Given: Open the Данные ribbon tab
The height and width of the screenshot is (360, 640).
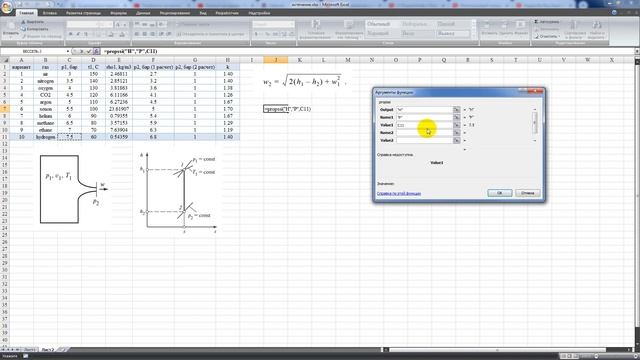Looking at the screenshot, I should pyautogui.click(x=143, y=13).
